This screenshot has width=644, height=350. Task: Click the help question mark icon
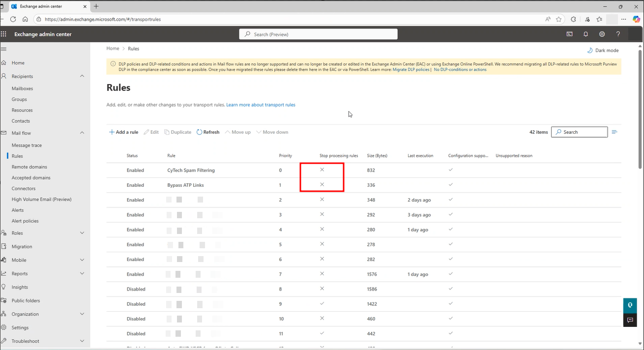click(x=618, y=34)
